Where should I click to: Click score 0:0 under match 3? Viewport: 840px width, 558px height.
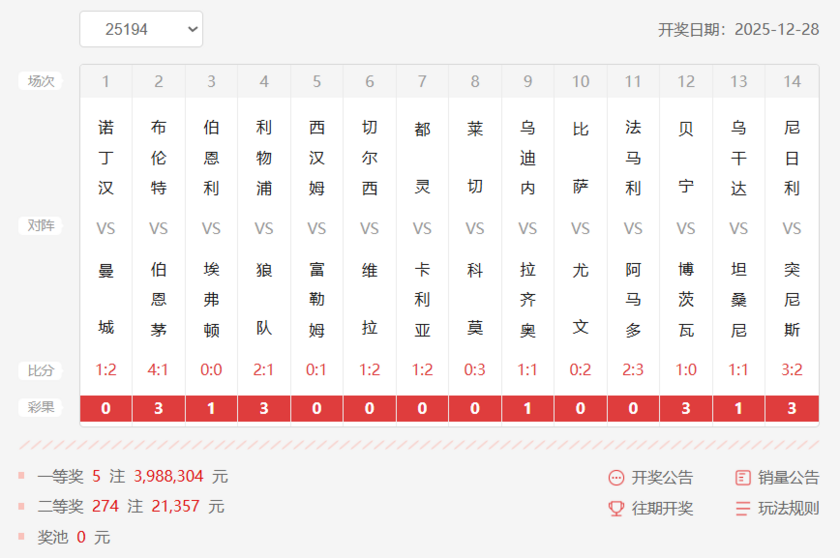(x=211, y=370)
